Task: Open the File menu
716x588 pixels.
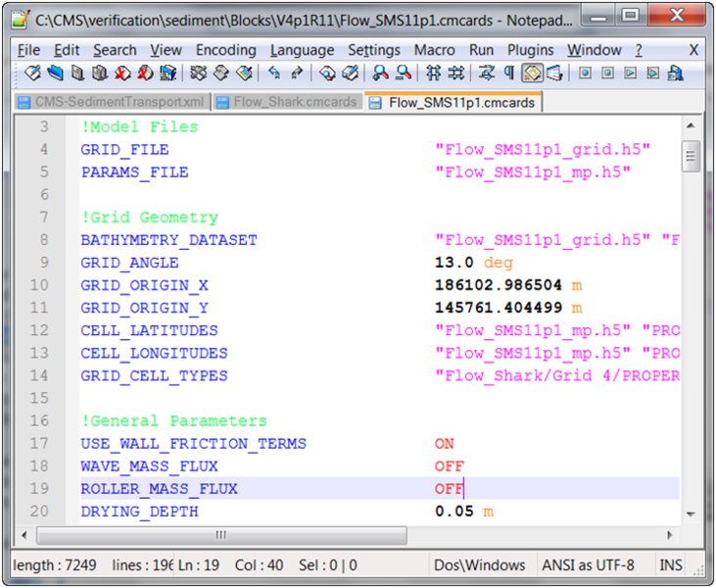Action: [x=28, y=50]
